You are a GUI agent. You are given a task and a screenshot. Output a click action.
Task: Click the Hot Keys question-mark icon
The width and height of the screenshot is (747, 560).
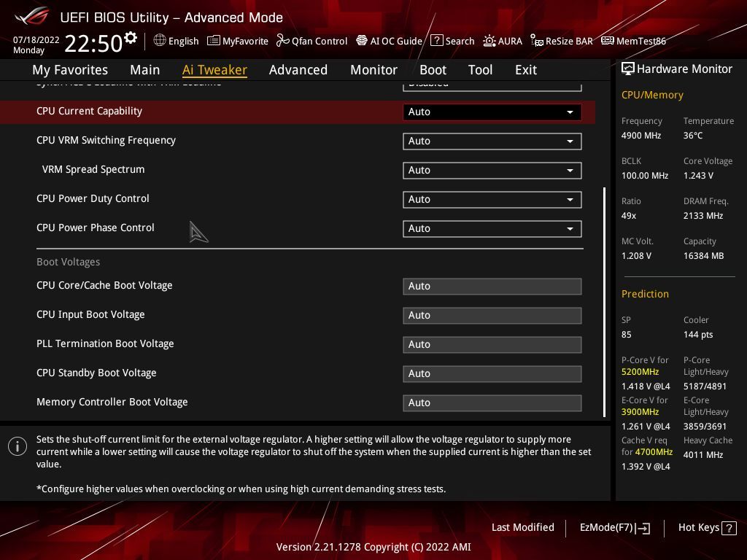(x=729, y=528)
